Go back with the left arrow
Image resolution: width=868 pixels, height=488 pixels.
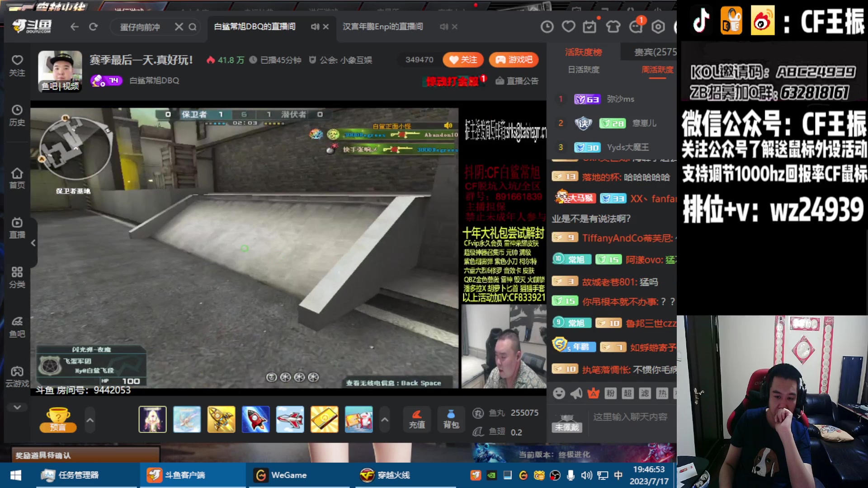tap(74, 27)
